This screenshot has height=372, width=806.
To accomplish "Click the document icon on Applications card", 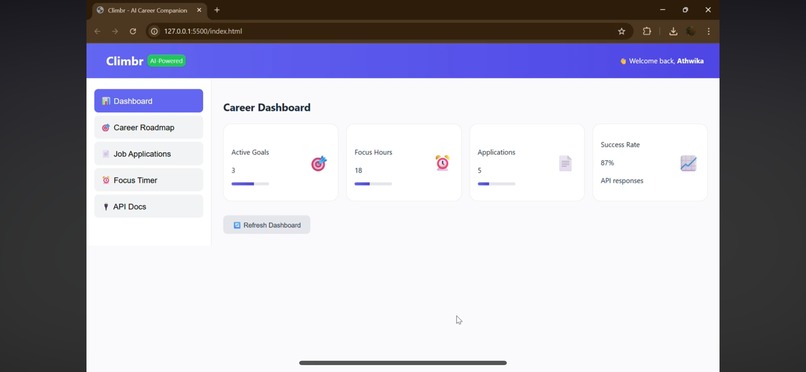I will (565, 163).
